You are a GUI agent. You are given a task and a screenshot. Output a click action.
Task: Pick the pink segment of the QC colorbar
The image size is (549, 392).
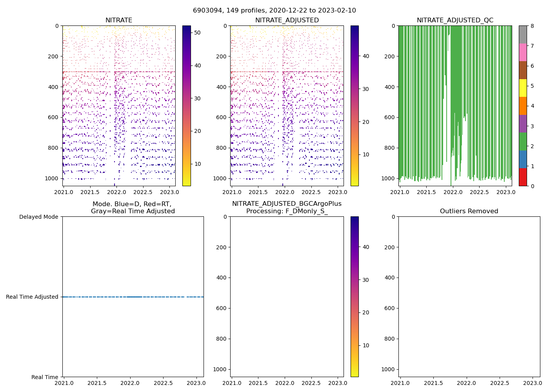[x=523, y=53]
